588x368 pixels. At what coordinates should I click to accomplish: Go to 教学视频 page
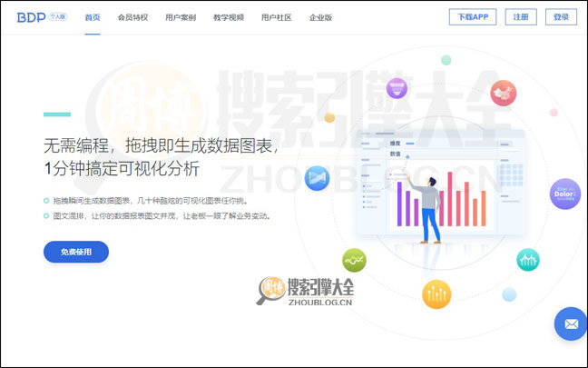point(229,17)
